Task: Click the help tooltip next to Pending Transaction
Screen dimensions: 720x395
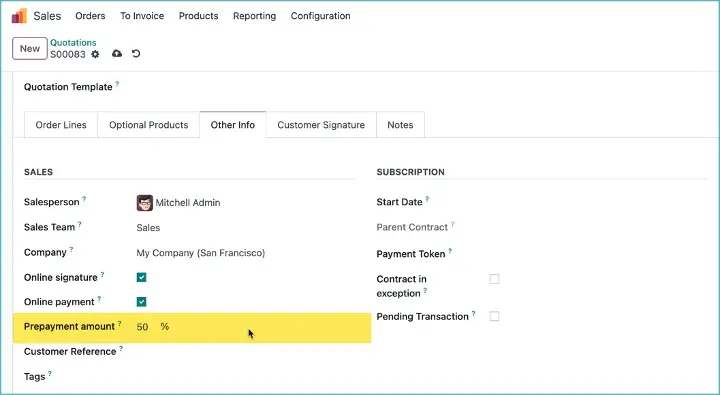Action: point(473,313)
